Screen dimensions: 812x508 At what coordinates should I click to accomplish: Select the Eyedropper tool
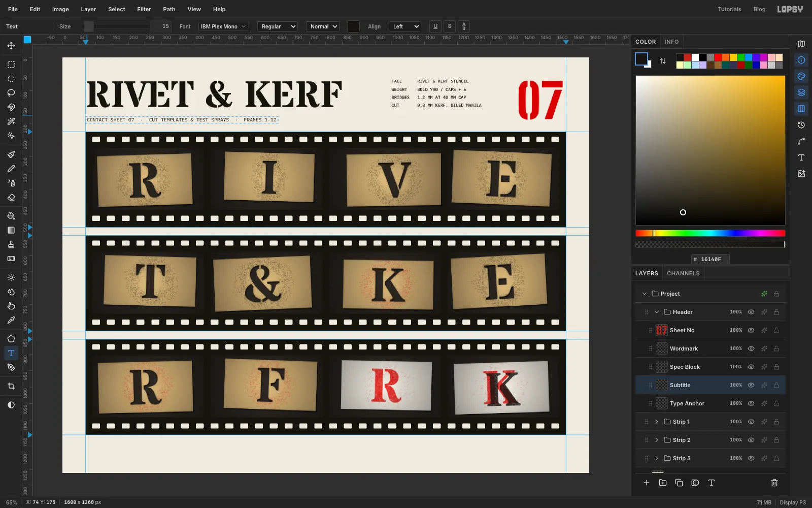(11, 320)
